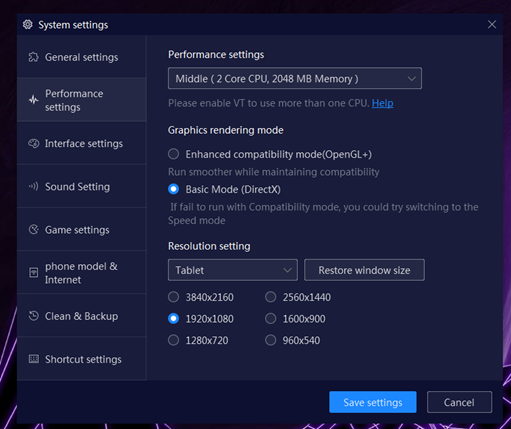Click the 'Please enable VT' notice text
The height and width of the screenshot is (429, 511).
tap(269, 103)
